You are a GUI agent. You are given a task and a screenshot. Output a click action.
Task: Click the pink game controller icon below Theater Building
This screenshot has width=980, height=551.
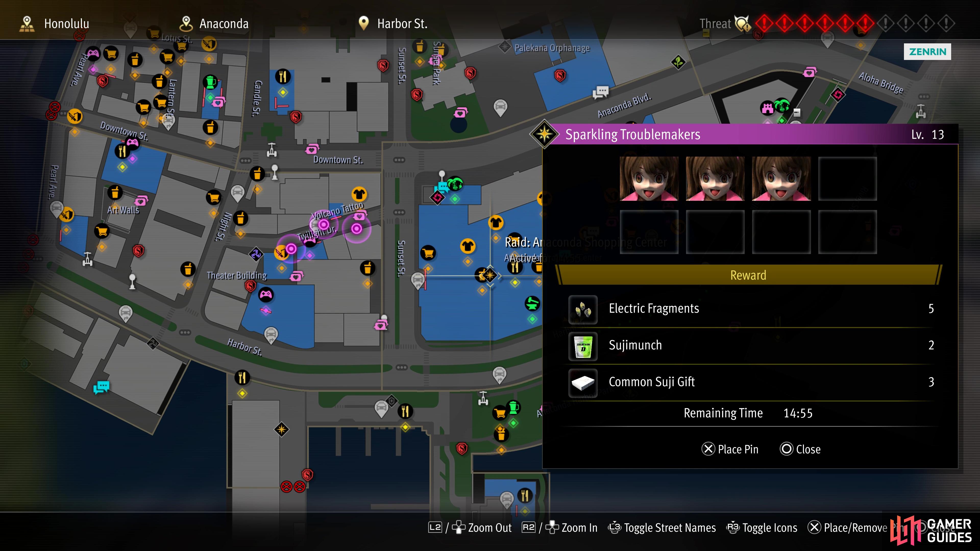(265, 294)
